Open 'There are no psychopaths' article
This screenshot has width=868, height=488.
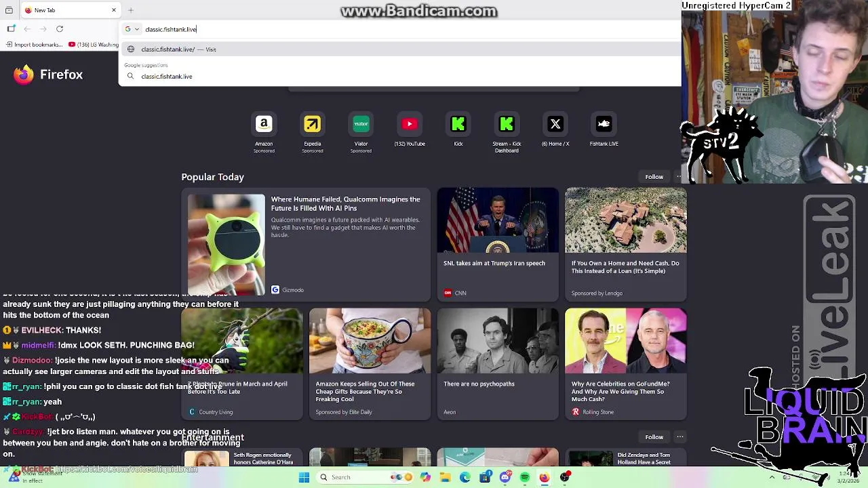[479, 384]
